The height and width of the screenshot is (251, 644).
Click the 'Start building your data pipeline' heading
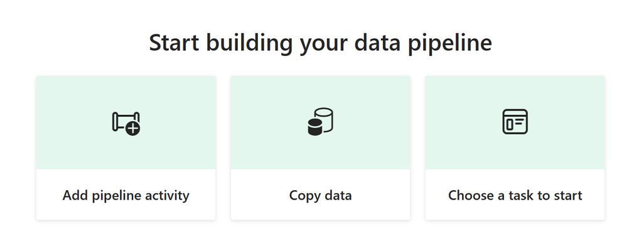320,43
